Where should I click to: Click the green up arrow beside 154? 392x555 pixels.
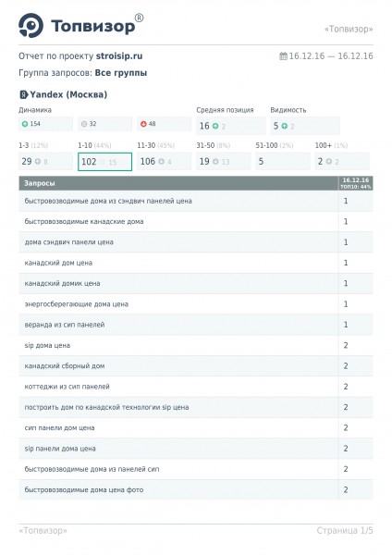[x=25, y=124]
